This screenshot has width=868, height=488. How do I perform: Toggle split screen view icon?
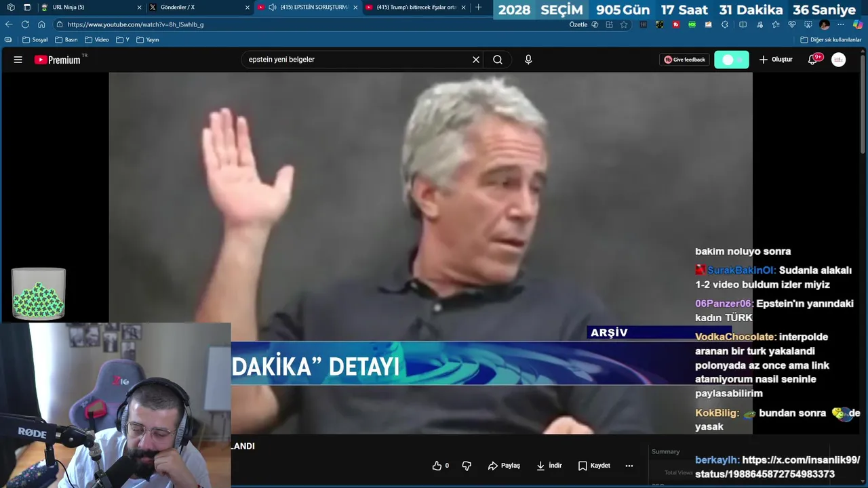coord(743,24)
